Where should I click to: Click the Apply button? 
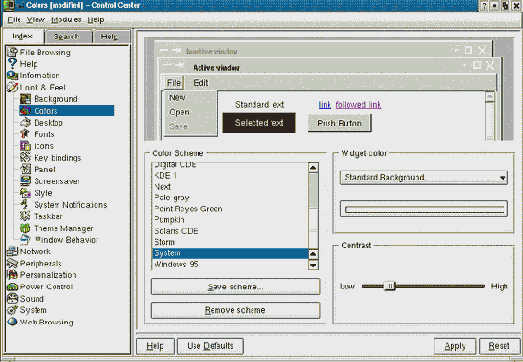(x=455, y=346)
